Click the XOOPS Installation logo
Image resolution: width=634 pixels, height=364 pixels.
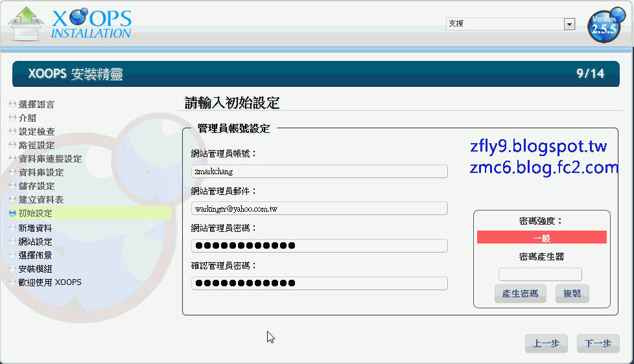tap(71, 23)
